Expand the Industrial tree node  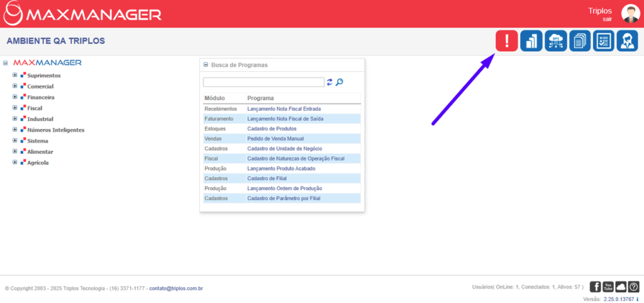[x=15, y=118]
